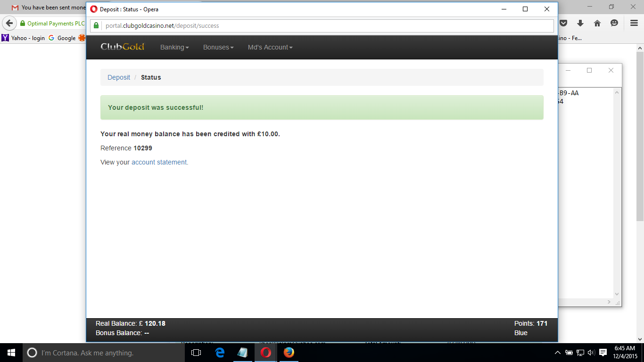Click the Firefox Hello smiley chat icon
644x362 pixels.
tap(614, 23)
